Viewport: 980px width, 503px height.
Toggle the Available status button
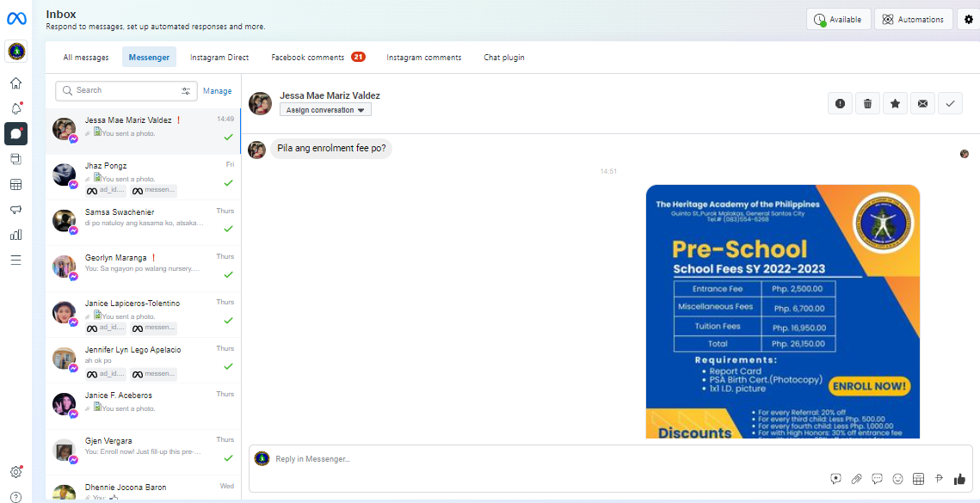click(x=839, y=20)
